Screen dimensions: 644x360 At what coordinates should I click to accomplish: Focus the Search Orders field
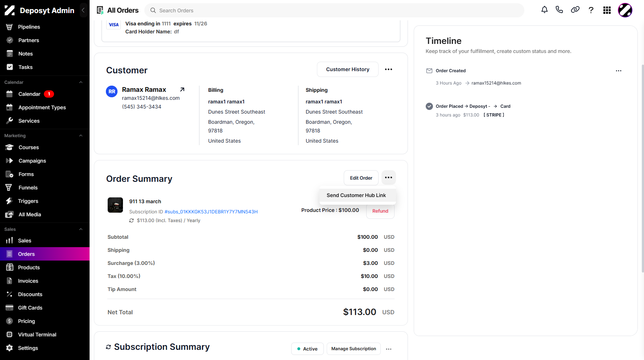coord(334,11)
